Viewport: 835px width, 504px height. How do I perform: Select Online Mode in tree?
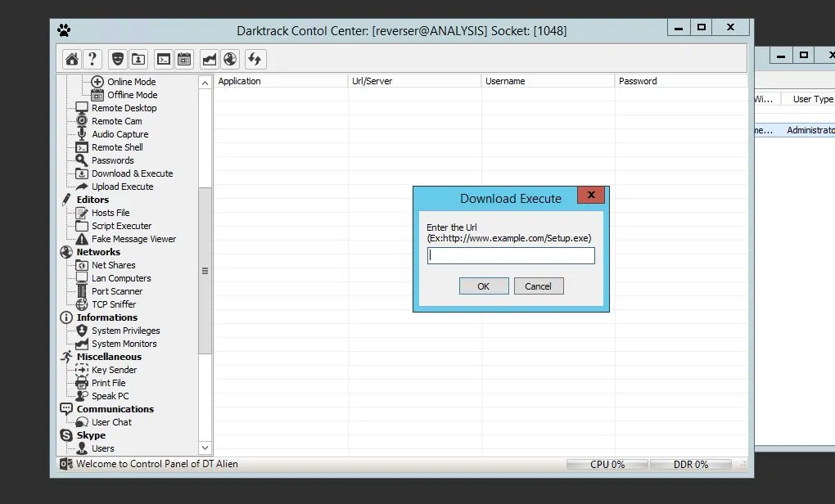coord(132,82)
